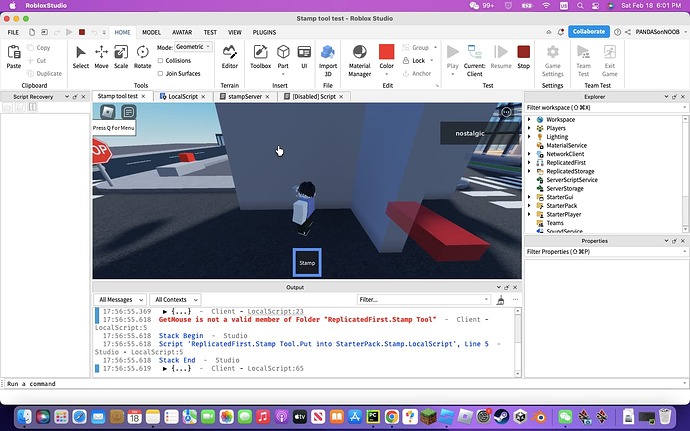Open notifications bell icon
Image resolution: width=690 pixels, height=431 pixels.
561,32
